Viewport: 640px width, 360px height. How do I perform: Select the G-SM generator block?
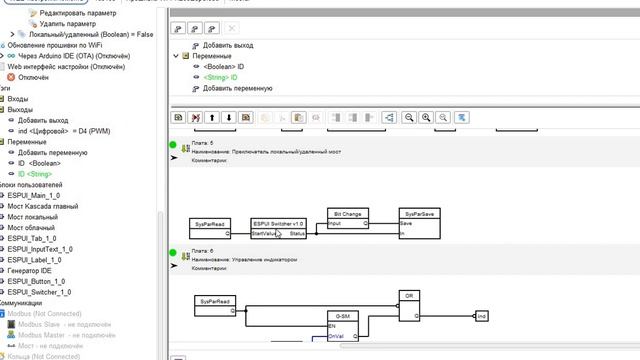[x=343, y=326]
